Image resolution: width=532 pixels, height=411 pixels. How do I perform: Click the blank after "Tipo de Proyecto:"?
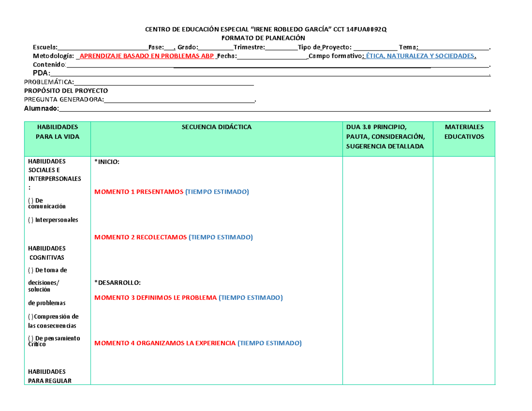(376, 47)
